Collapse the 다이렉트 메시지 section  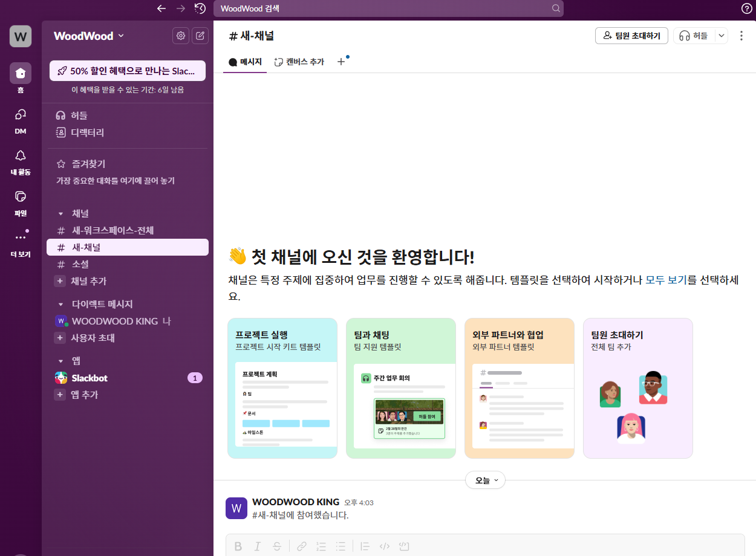tap(60, 304)
